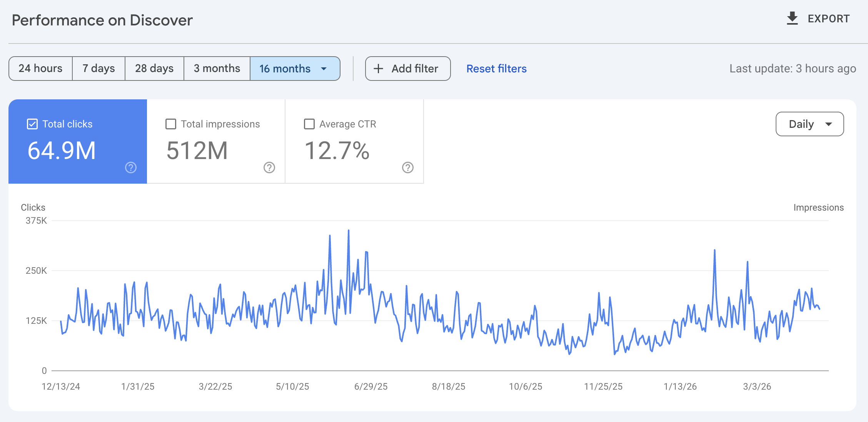Open help tooltip for Total impressions metric
The image size is (868, 422).
coord(269,168)
